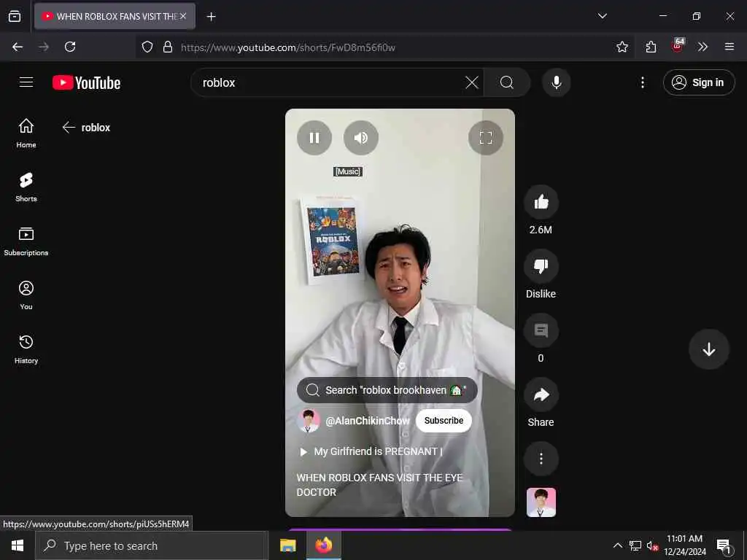Image resolution: width=747 pixels, height=560 pixels.
Task: Reload the current page
Action: (70, 47)
